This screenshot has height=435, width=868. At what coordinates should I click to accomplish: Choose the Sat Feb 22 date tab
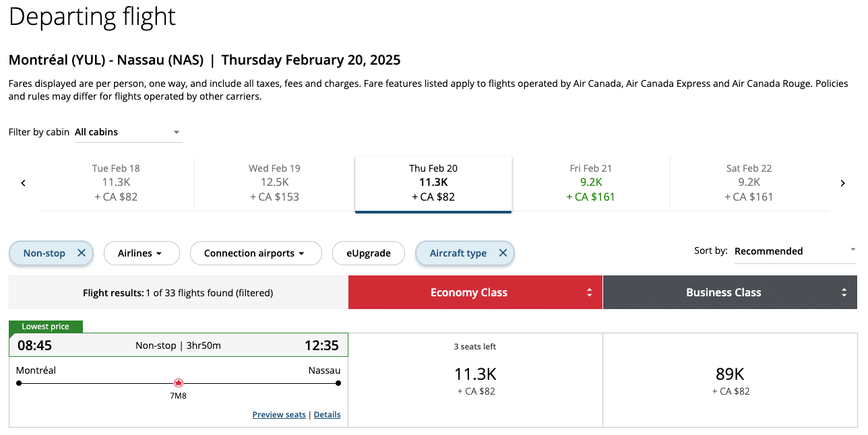tap(749, 182)
